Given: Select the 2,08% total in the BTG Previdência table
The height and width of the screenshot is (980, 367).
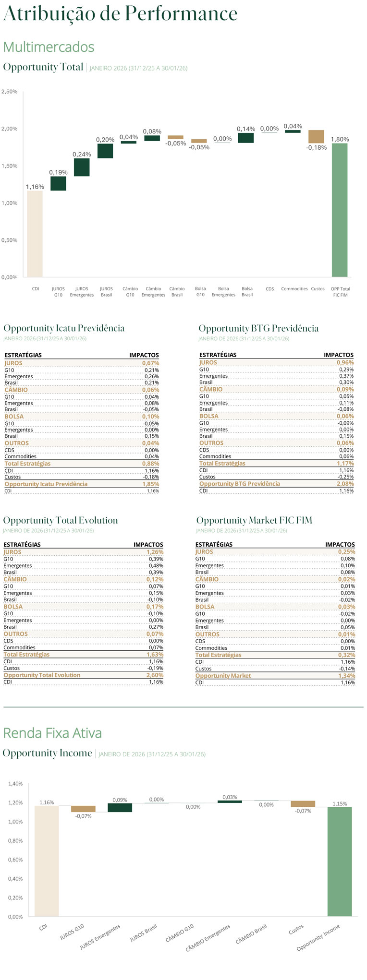Looking at the screenshot, I should tap(345, 484).
